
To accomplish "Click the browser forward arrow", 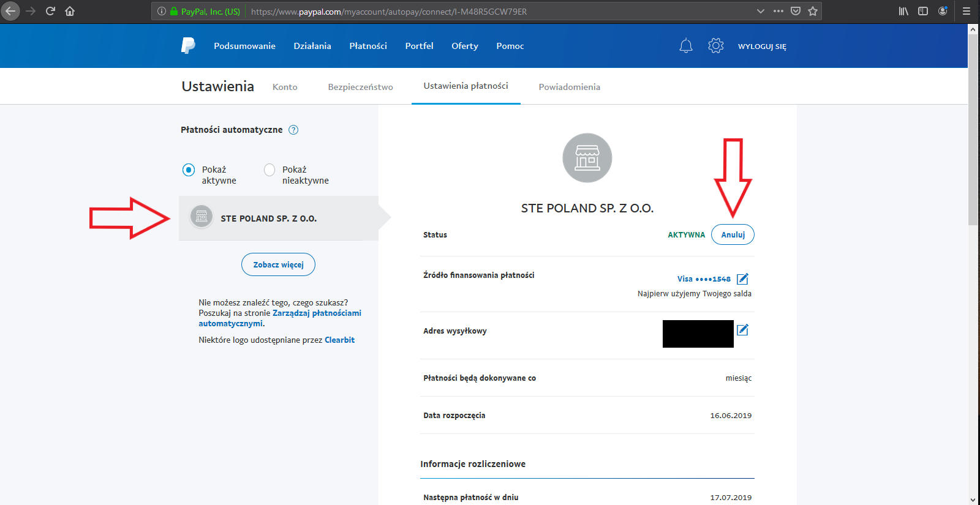I will [31, 11].
